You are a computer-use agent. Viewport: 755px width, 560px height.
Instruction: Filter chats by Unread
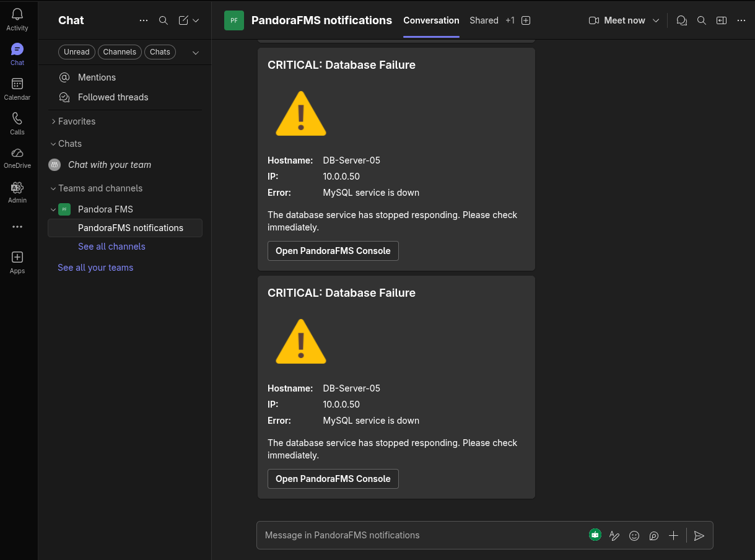point(77,52)
